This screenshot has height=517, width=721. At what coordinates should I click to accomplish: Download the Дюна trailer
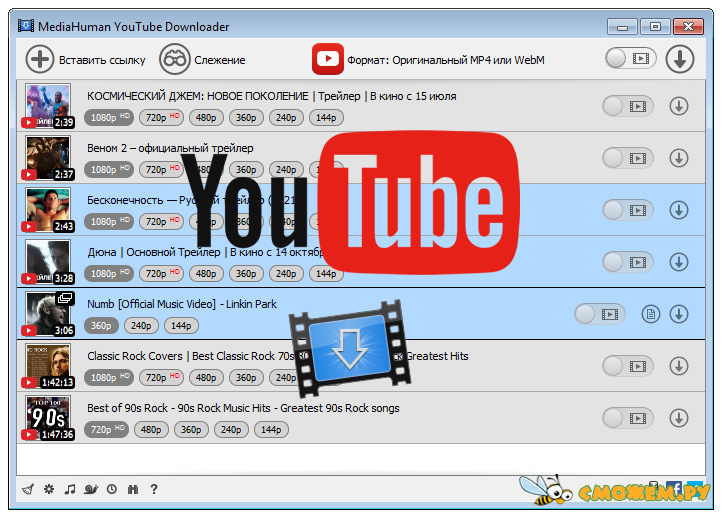click(679, 262)
